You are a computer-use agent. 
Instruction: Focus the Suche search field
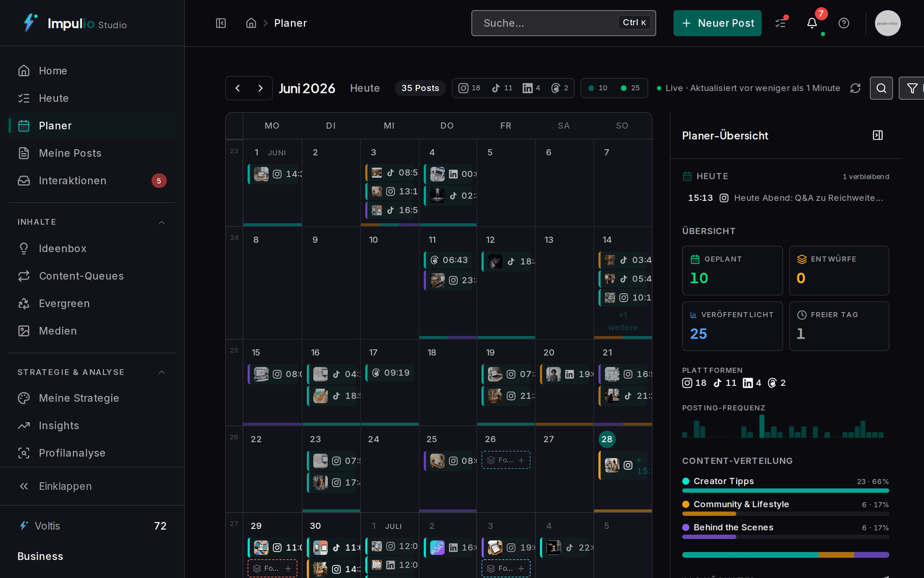coord(564,23)
